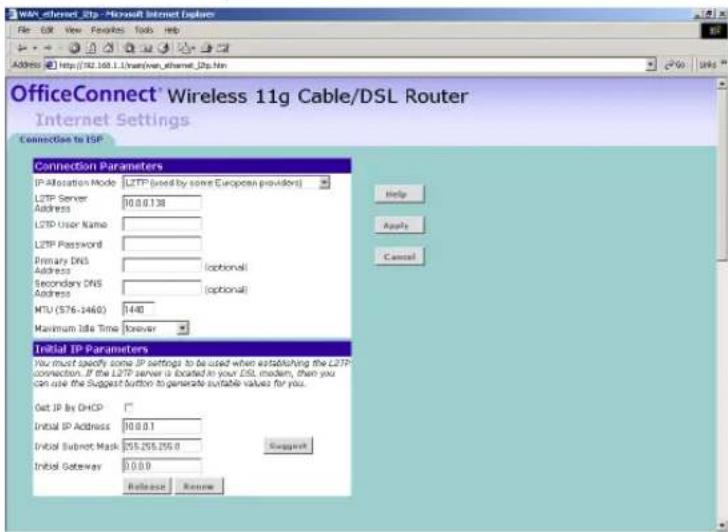
Task: Click the Favorites toolbar icon
Action: 146,48
